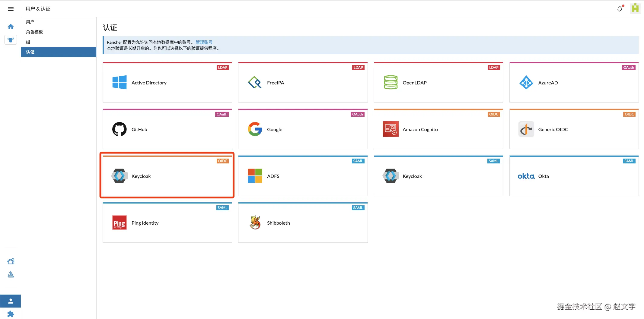Viewport: 644px width, 319px height.
Task: Click the 用户 & 认证 header title
Action: 38,9
